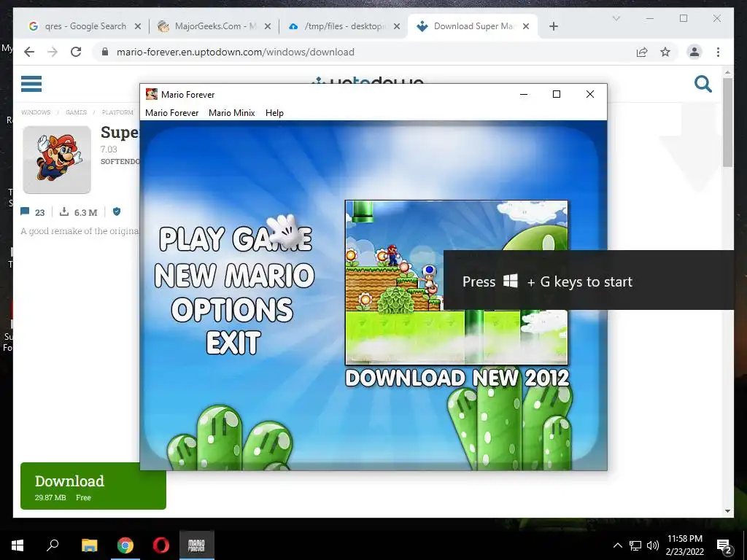Open a new Chrome tab
Viewport: 747px width, 560px height.
click(x=553, y=26)
